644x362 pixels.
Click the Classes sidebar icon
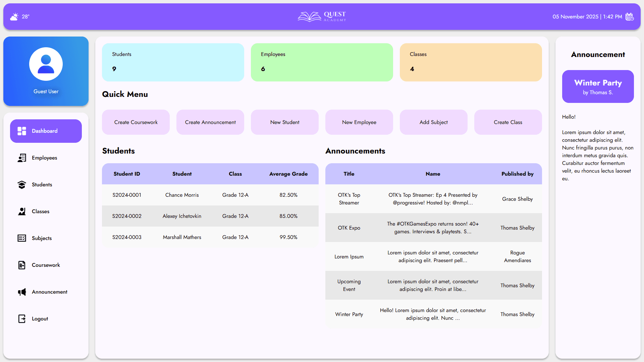pyautogui.click(x=22, y=212)
